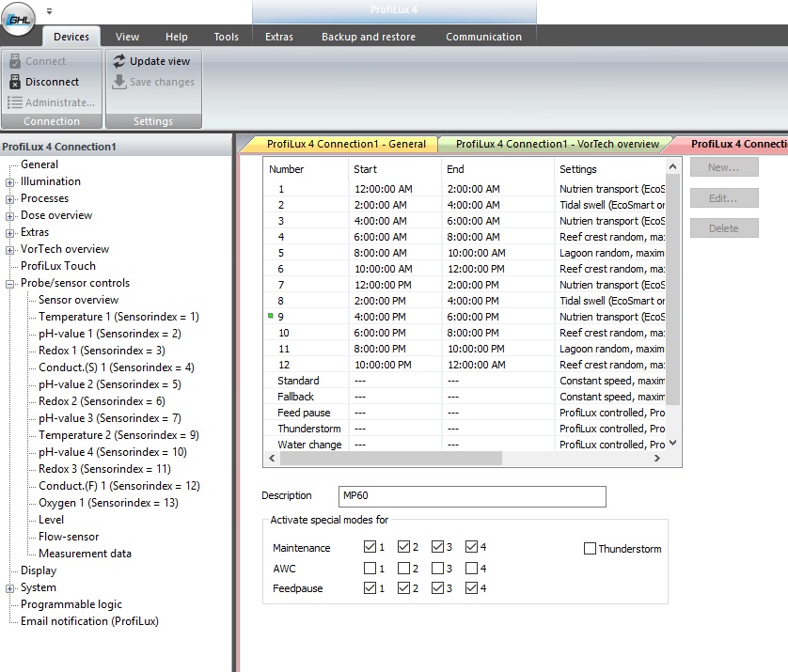Open the Extras ribbon tab
Screen dimensions: 788x672
point(279,37)
